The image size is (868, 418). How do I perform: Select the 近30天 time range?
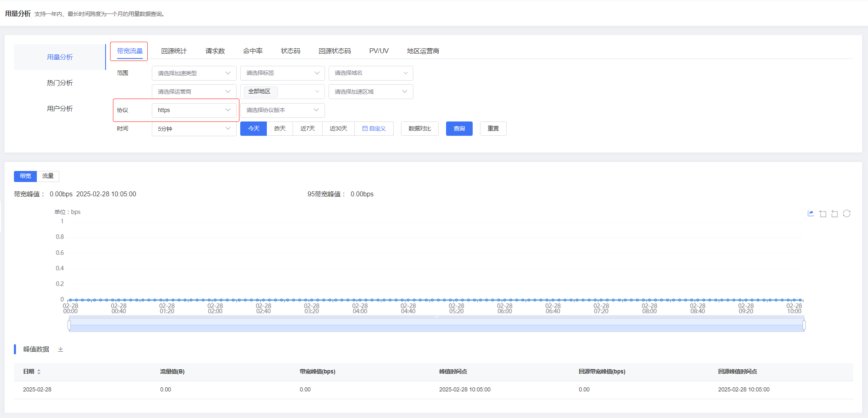(x=338, y=128)
